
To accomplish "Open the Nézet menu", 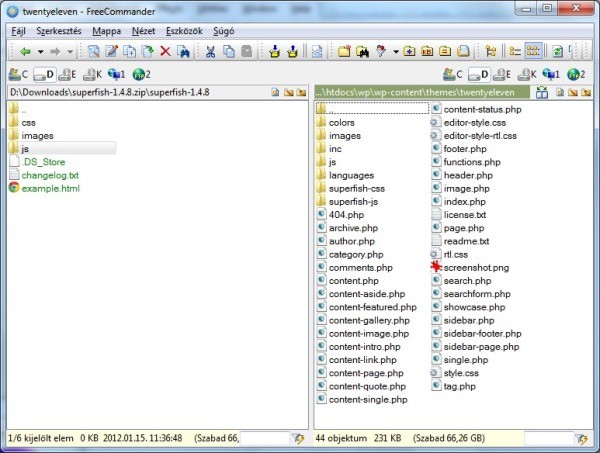I will pyautogui.click(x=143, y=31).
